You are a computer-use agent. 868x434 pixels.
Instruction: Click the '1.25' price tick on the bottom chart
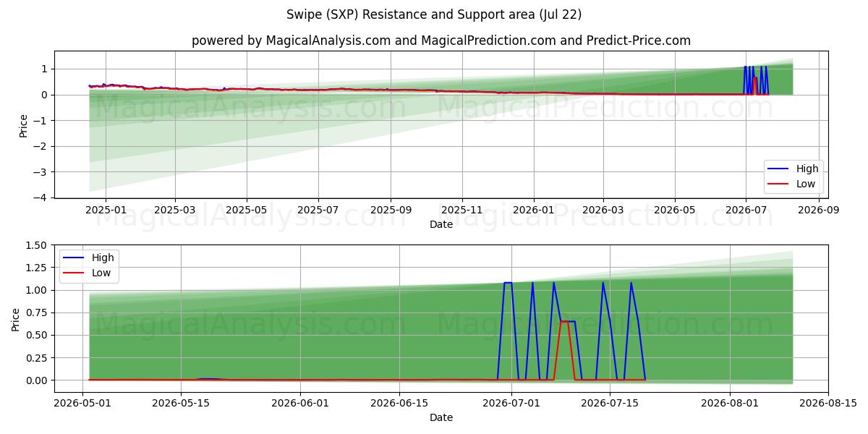pyautogui.click(x=38, y=268)
